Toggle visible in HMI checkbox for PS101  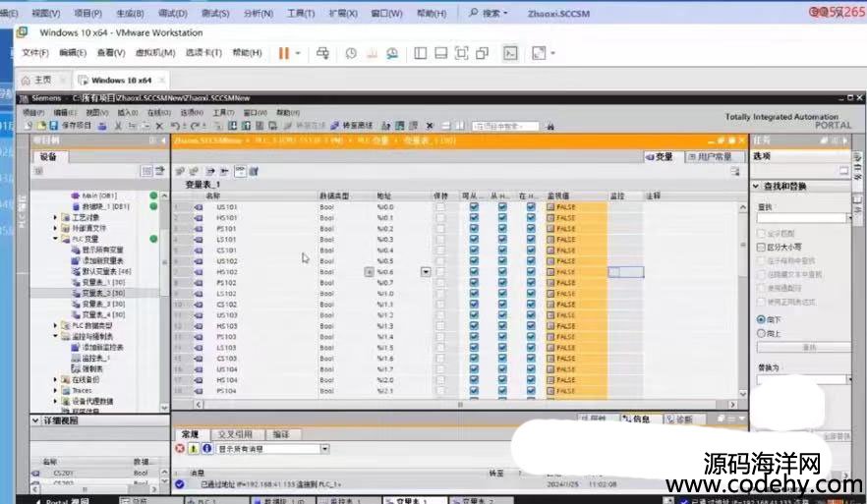pos(531,228)
